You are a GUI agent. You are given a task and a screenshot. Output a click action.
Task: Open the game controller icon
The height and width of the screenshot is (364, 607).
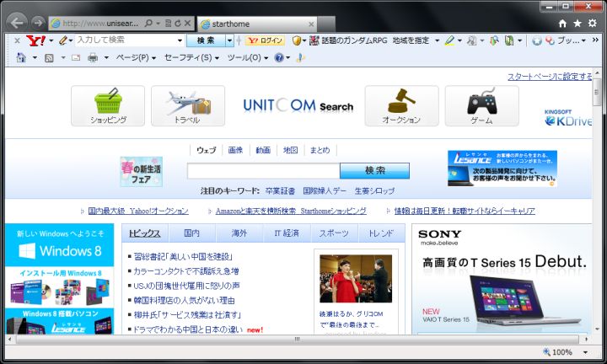481,101
